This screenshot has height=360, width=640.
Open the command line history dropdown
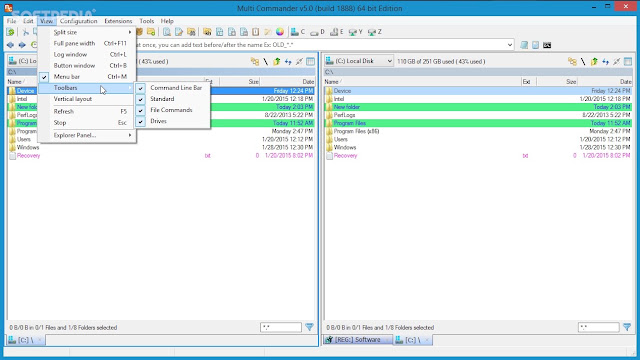510,45
